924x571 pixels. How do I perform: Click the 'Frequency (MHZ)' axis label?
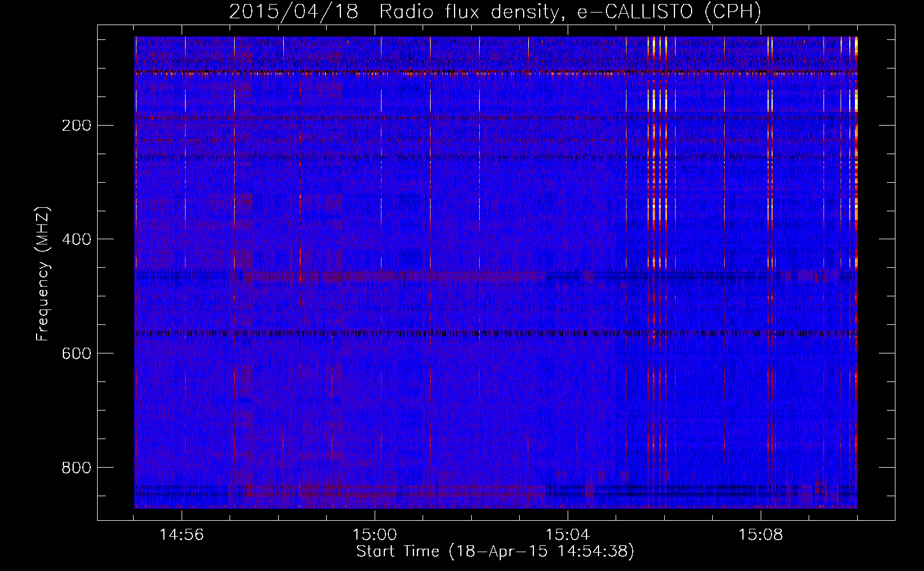[43, 274]
